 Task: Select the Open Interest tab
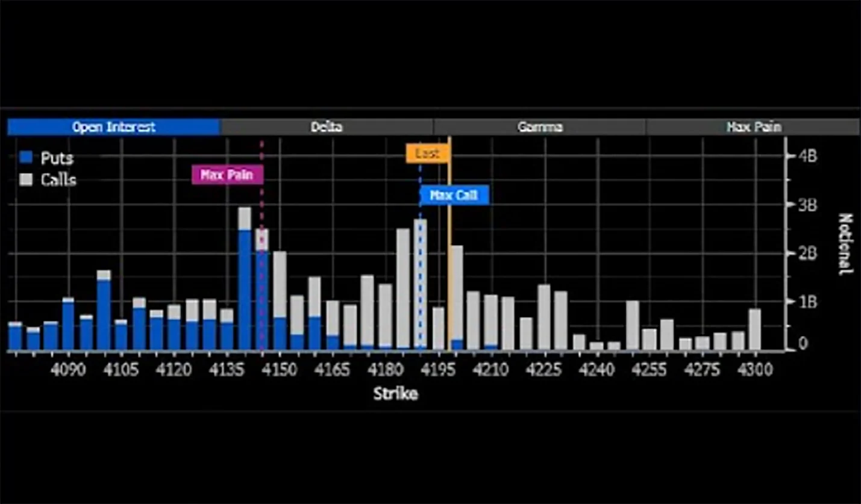114,127
